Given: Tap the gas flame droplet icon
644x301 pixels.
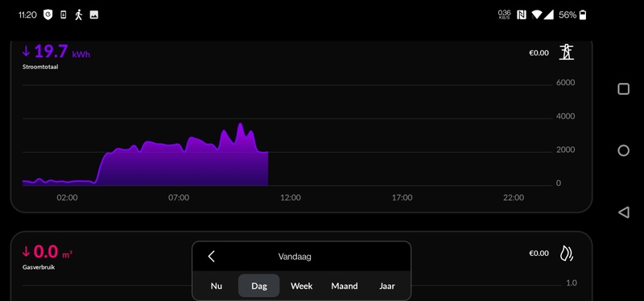Looking at the screenshot, I should (x=567, y=254).
